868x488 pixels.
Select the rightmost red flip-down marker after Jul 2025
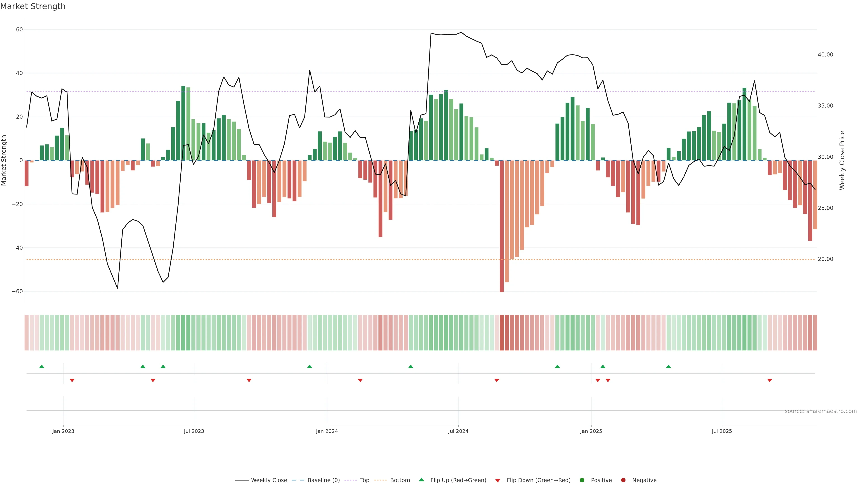(770, 380)
